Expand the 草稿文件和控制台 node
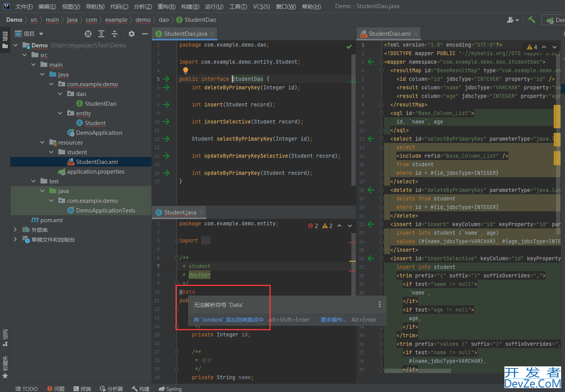Viewport: 565px width, 392px height. pyautogui.click(x=16, y=240)
